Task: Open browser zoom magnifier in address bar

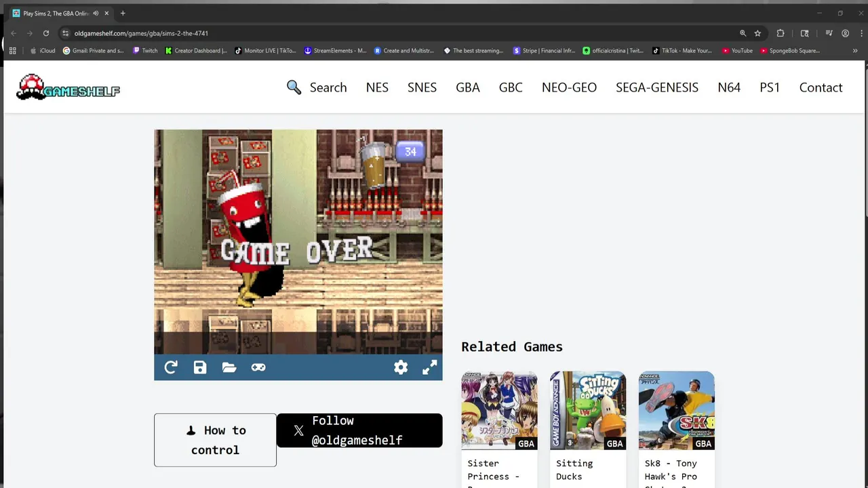Action: (743, 33)
